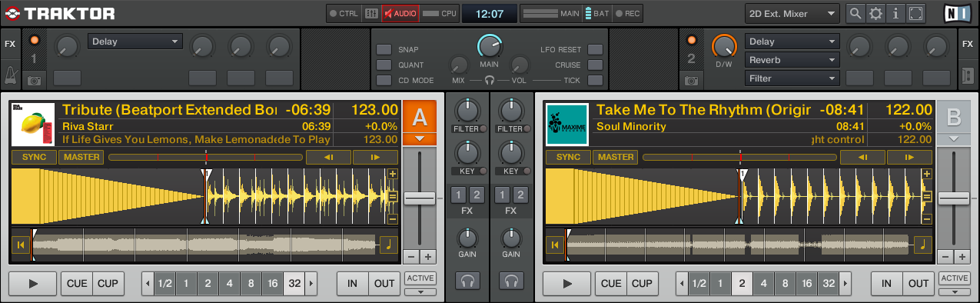Click Deck A CUE button
Screen dimensions: 980x303
[x=77, y=283]
